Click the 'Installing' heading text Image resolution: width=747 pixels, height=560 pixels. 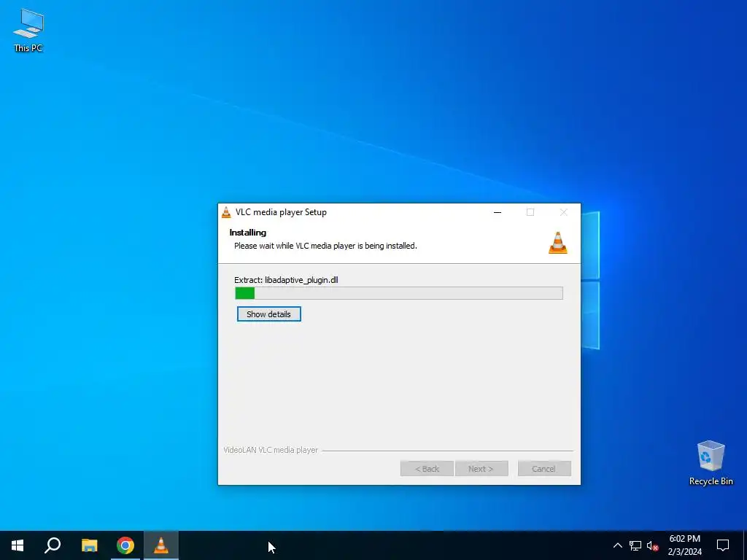point(248,233)
